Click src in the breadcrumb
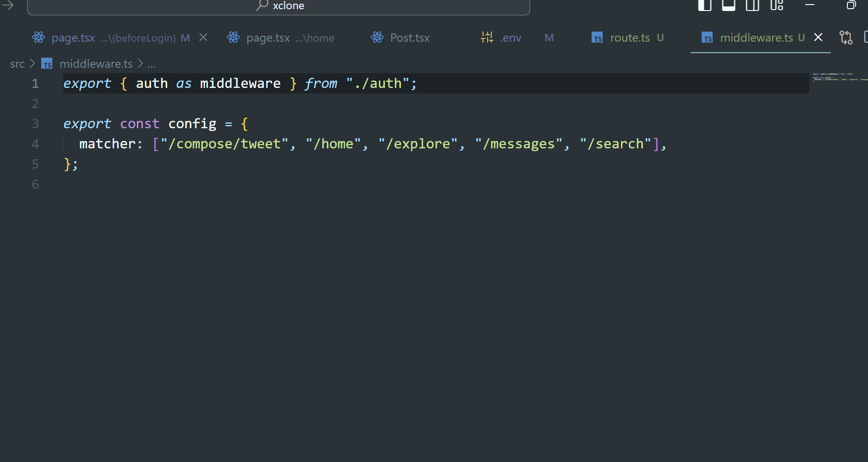The image size is (868, 462). tap(17, 64)
